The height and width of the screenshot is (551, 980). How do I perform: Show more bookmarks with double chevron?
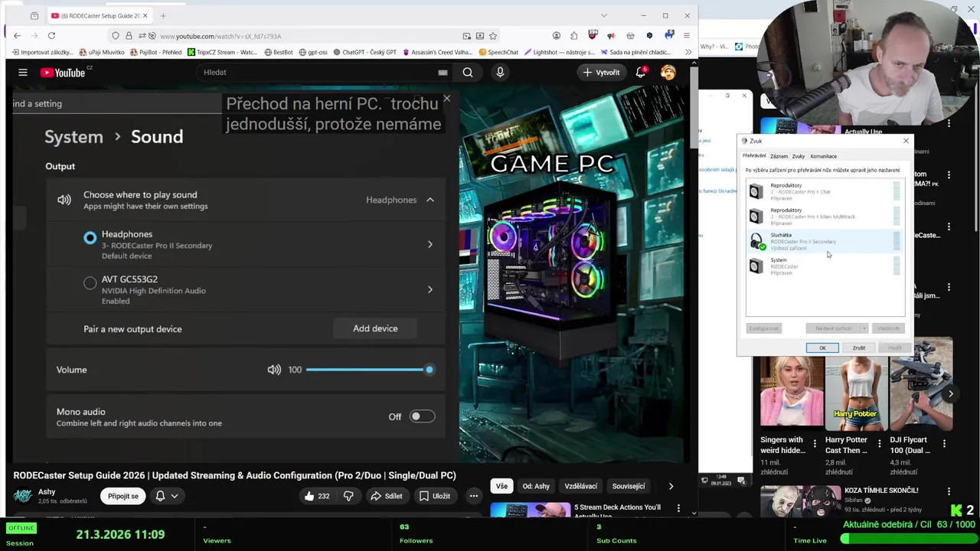(x=688, y=52)
